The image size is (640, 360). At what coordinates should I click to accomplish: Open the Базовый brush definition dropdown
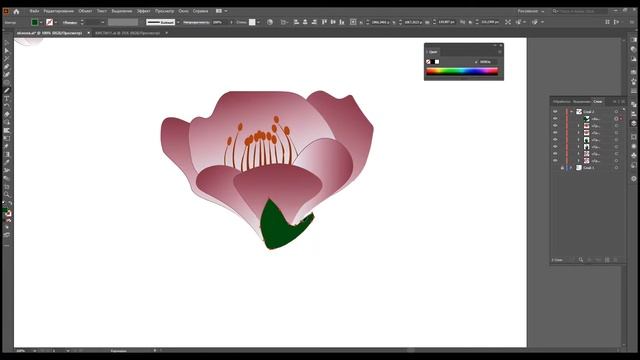pyautogui.click(x=178, y=22)
